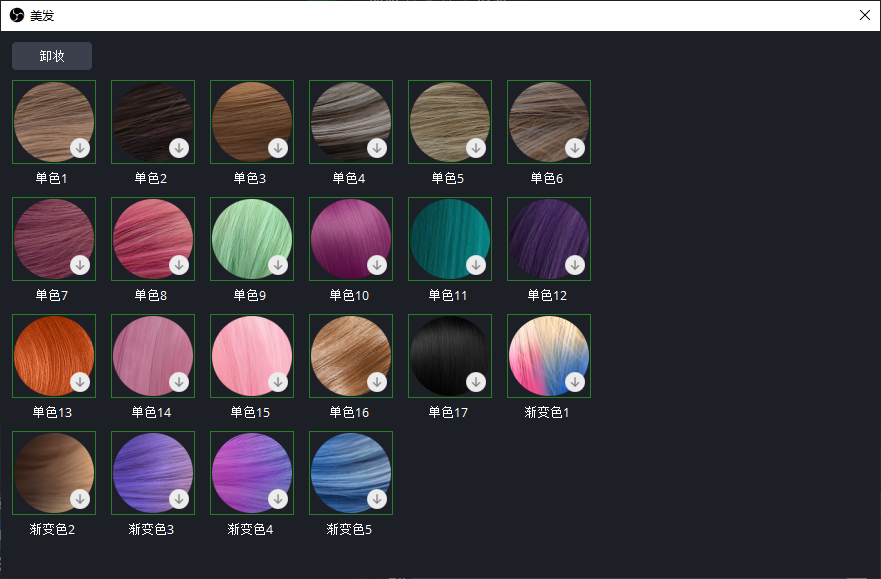The height and width of the screenshot is (579, 881).
Task: Click the download icon on 单色13
Action: 78,381
